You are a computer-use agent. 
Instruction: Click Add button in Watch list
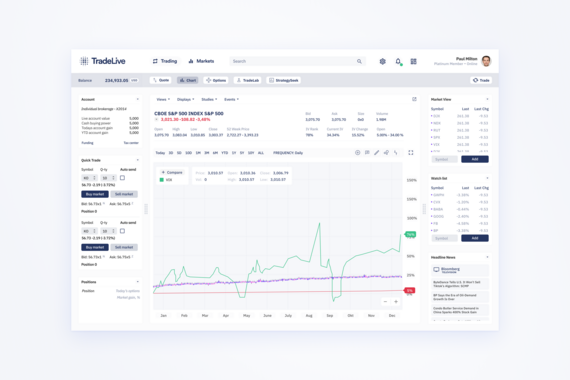coord(475,238)
